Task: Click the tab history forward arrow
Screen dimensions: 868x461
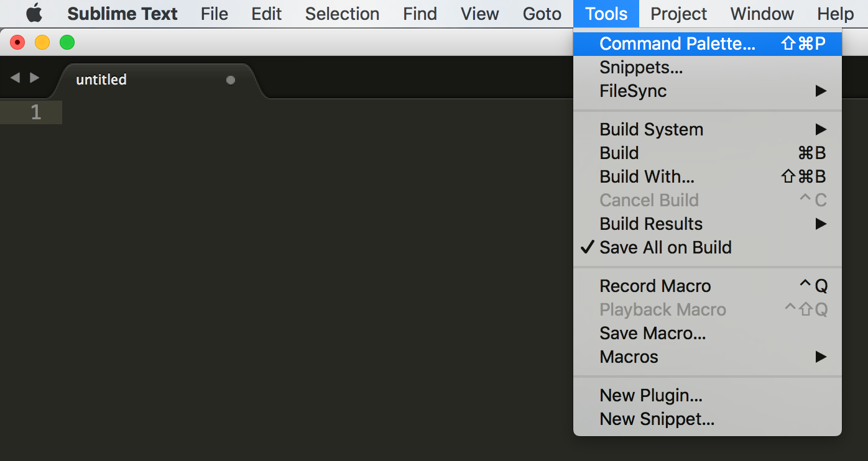Action: (35, 78)
